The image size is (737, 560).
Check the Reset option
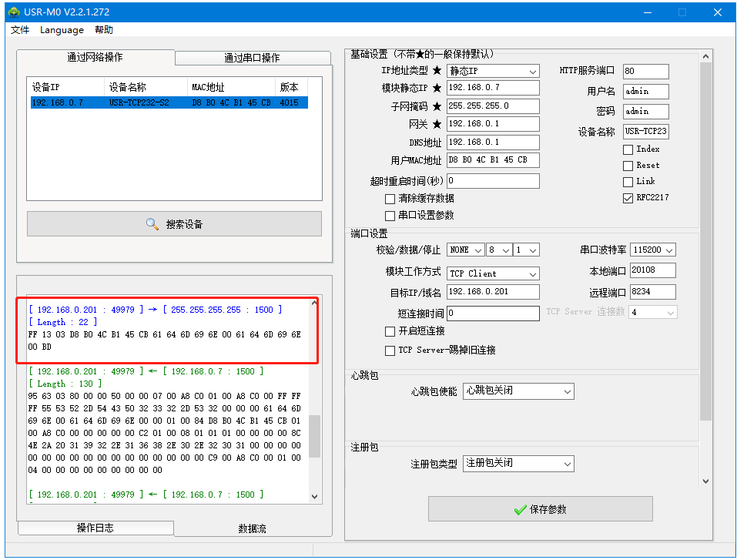628,166
